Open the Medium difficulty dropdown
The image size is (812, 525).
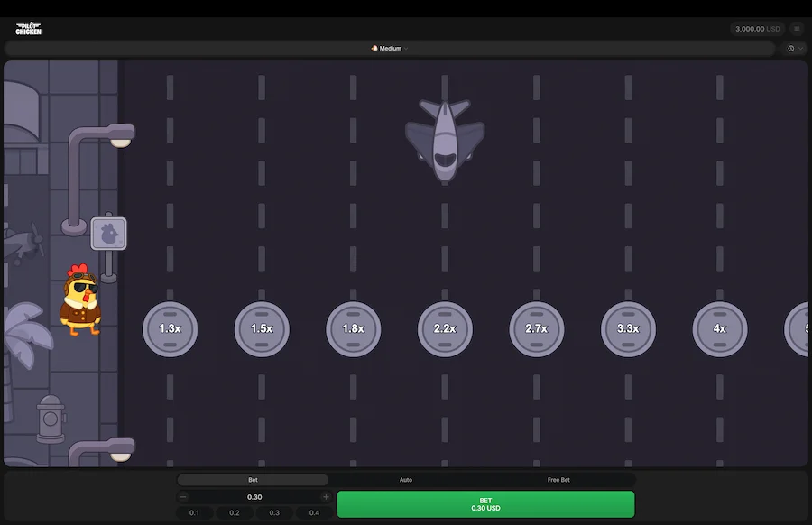(390, 49)
